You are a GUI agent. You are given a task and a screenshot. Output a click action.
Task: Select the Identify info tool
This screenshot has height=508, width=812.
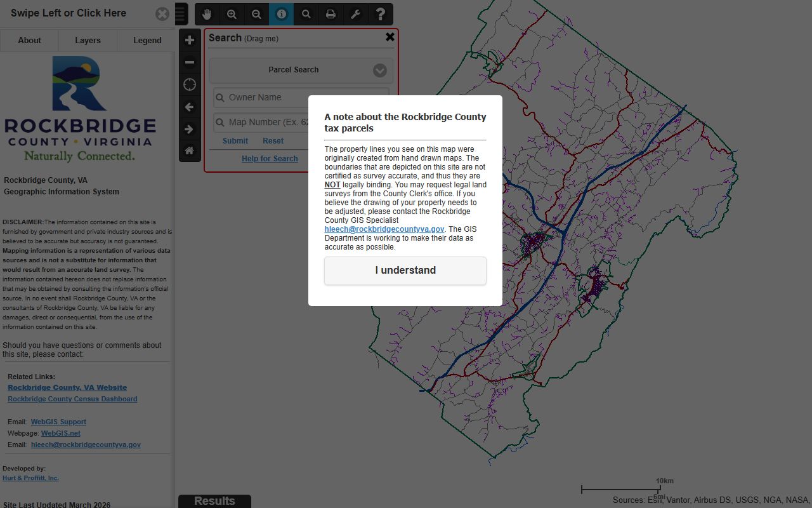click(x=281, y=14)
